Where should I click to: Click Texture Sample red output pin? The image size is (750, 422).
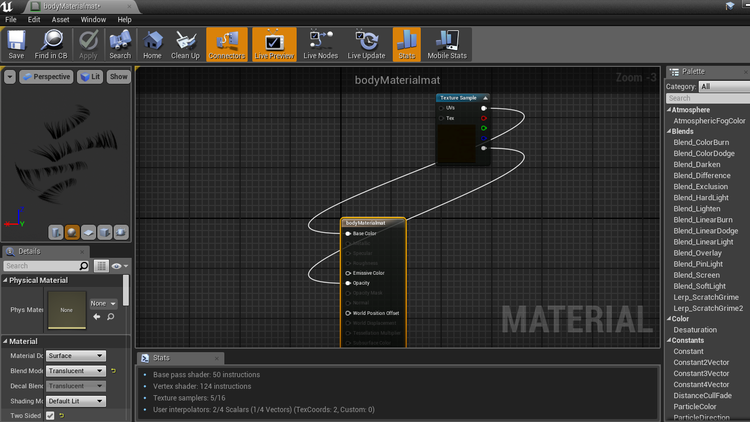click(x=484, y=118)
